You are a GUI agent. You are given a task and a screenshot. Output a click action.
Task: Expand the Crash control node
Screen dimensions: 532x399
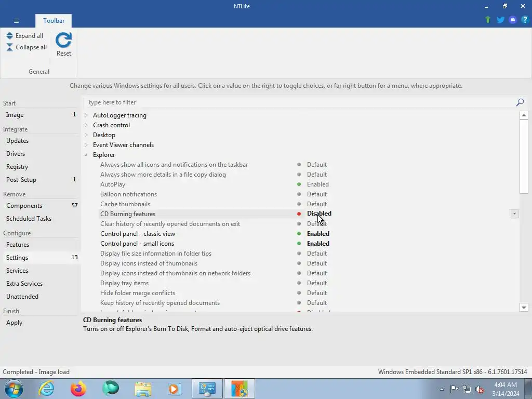[x=86, y=125]
